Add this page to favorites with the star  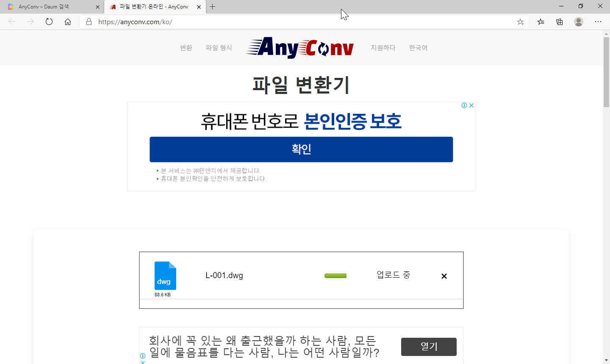click(520, 22)
